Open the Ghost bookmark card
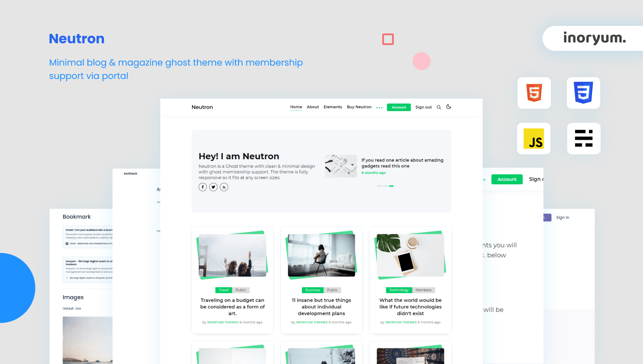 click(88, 237)
